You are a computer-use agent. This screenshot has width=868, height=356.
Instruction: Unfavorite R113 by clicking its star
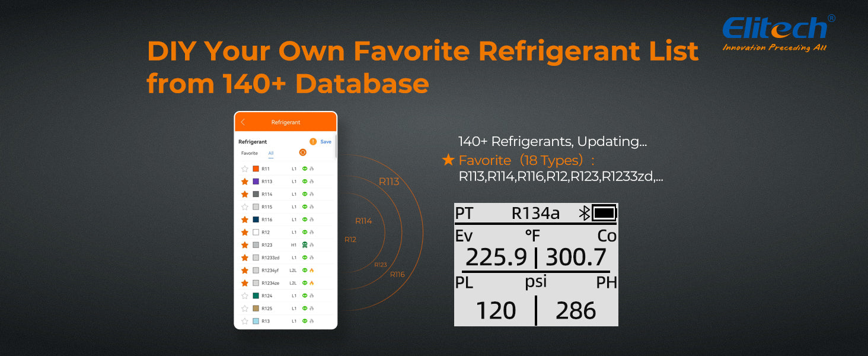(245, 182)
